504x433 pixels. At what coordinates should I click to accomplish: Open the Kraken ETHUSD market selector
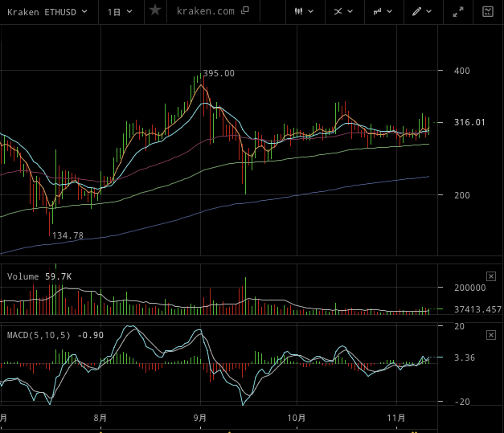47,12
